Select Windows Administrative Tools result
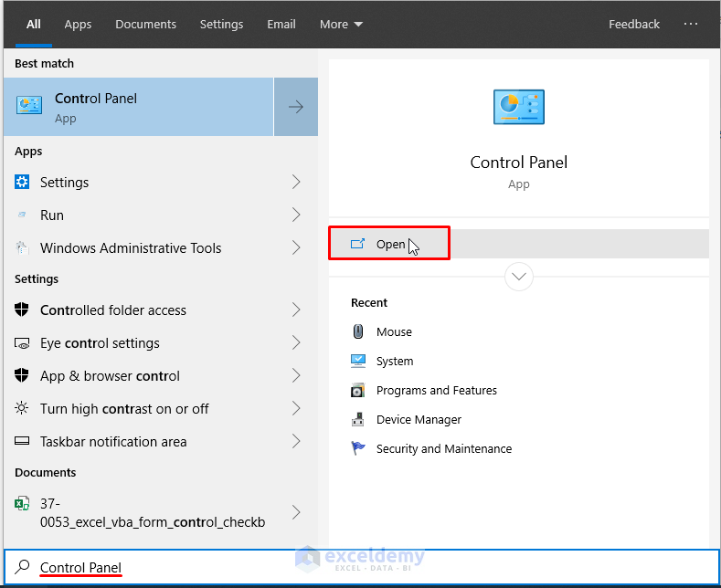The height and width of the screenshot is (588, 721). click(x=161, y=247)
